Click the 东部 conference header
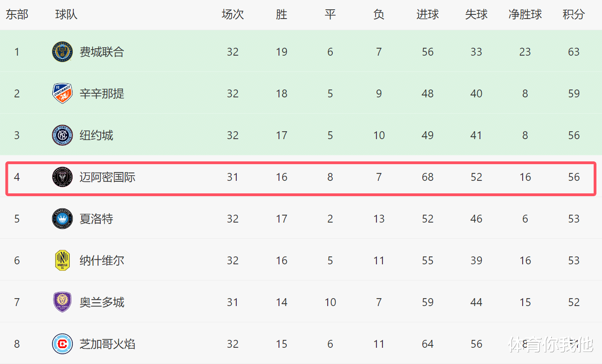Image resolution: width=602 pixels, height=364 pixels. (x=17, y=14)
